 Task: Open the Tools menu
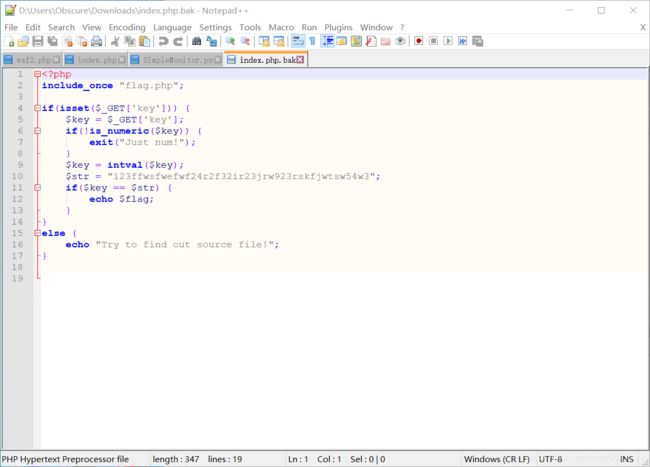(250, 27)
